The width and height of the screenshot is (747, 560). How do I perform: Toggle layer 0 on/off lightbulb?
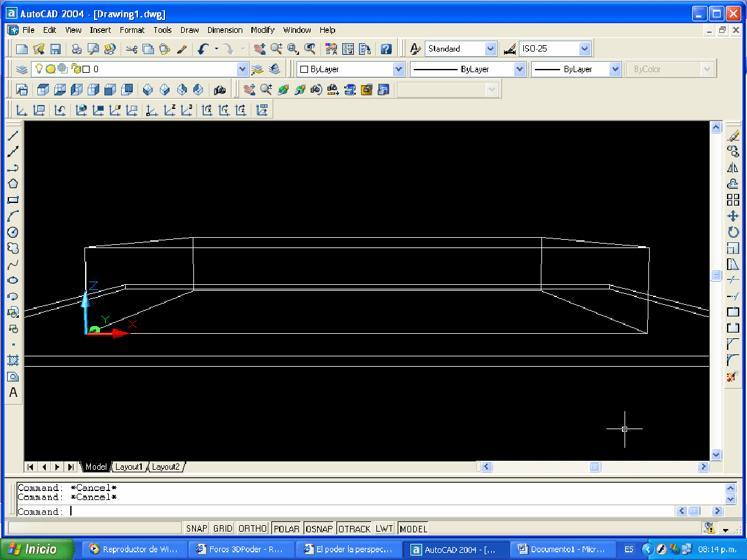39,68
